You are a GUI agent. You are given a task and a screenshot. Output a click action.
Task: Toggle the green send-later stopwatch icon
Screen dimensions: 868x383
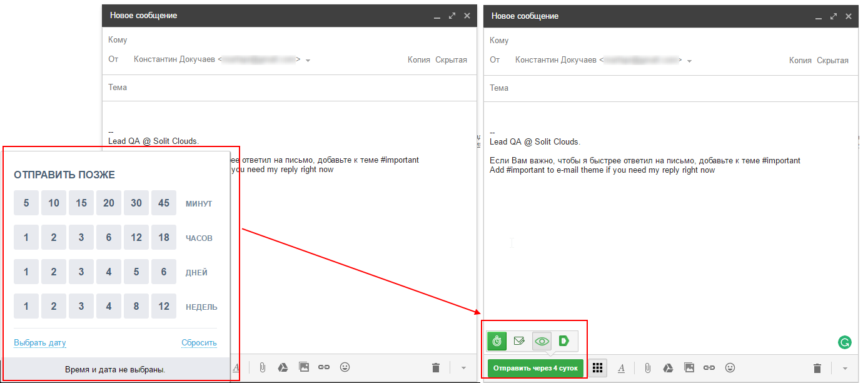pos(497,341)
